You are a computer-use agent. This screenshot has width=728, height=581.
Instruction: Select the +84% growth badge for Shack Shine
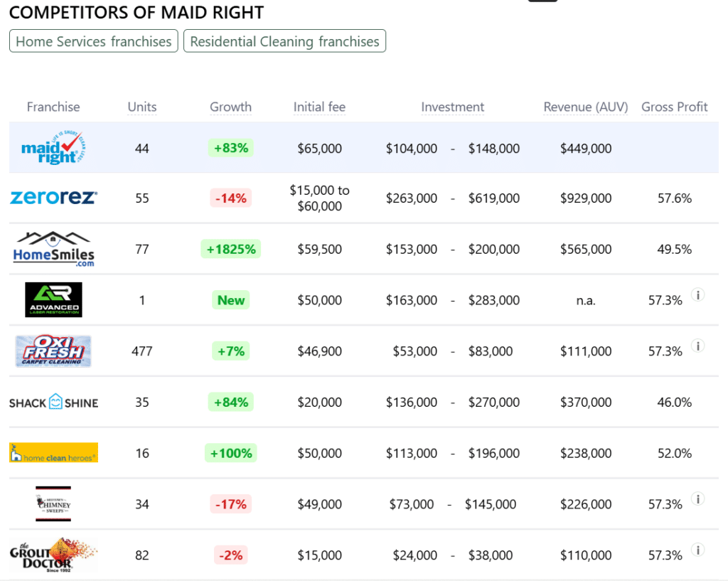(x=231, y=403)
